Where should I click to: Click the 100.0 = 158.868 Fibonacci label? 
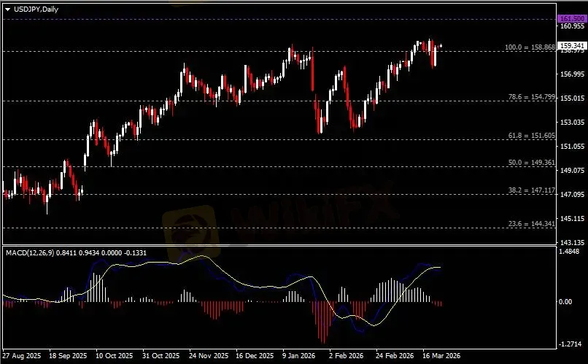click(530, 47)
